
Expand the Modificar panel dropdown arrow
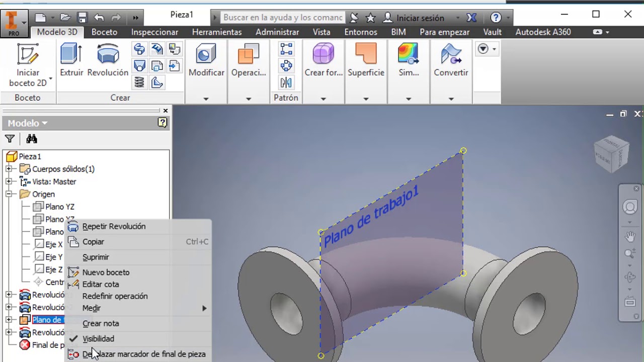point(206,99)
